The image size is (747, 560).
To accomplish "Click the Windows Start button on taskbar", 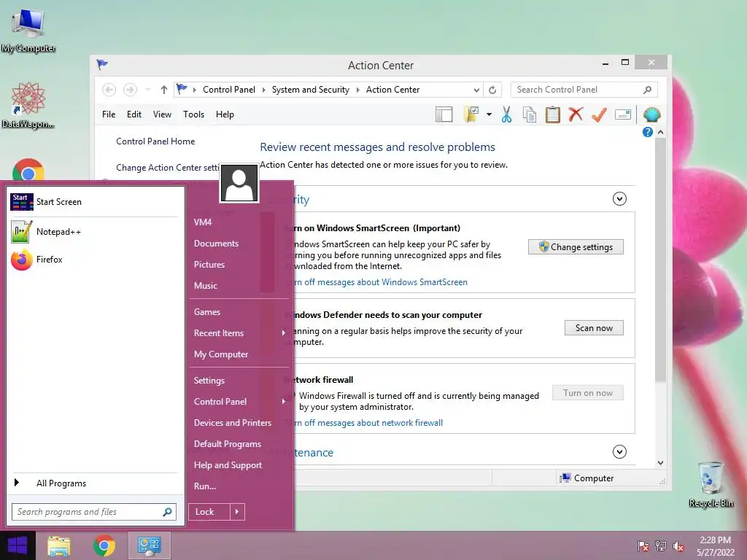I will 18,545.
